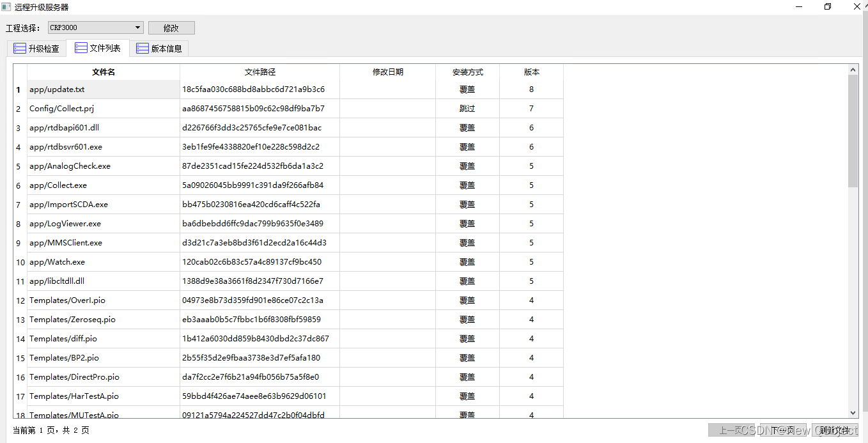Switch to the 文件列表 tab
This screenshot has height=443, width=868.
click(98, 48)
